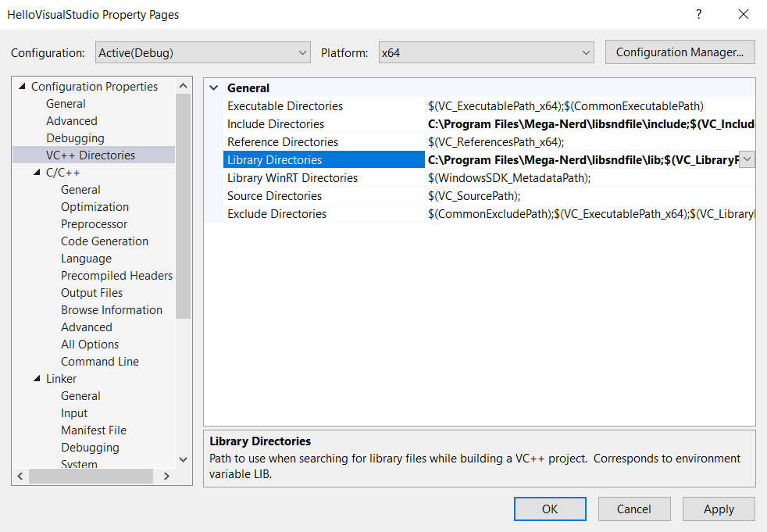
Task: Select the Optimization tree item
Action: click(95, 206)
